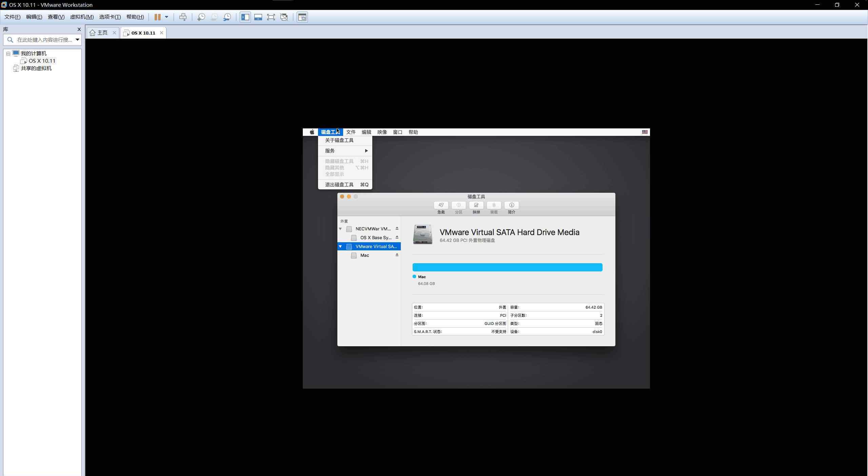Toggle the thumbnail bar view button
868x476 pixels.
click(258, 17)
